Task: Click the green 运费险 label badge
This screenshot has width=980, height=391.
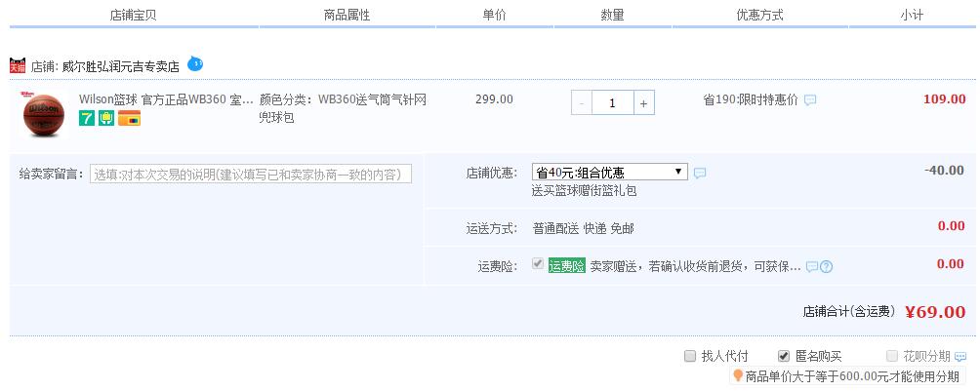Action: coord(566,266)
